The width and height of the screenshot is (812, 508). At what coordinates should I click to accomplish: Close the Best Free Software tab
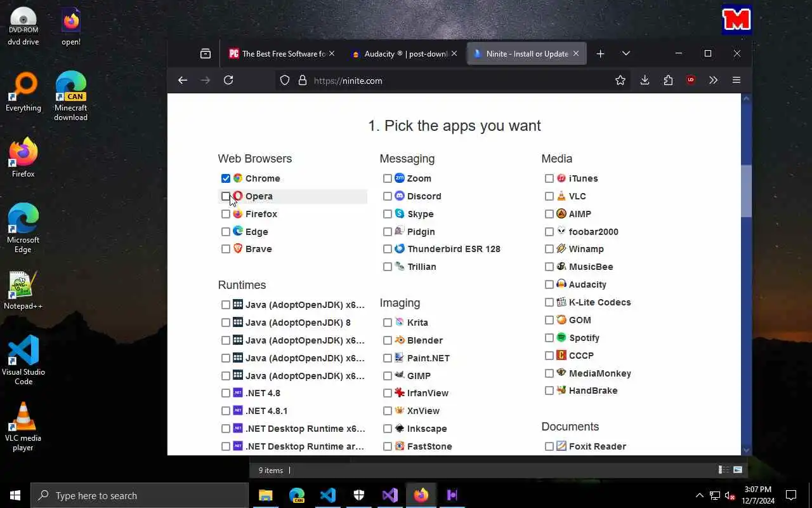click(x=331, y=54)
